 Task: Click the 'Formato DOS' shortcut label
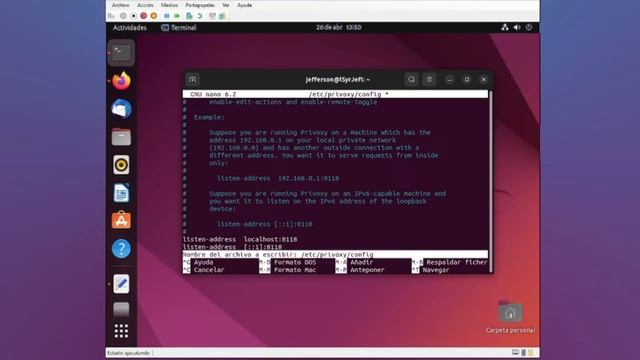(x=295, y=262)
